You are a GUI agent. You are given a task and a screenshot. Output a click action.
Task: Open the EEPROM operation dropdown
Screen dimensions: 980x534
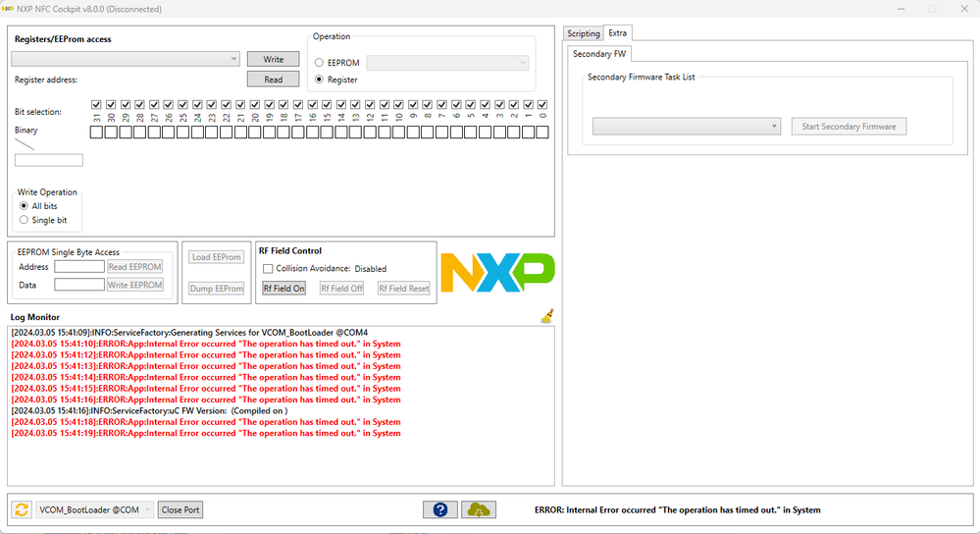click(447, 63)
